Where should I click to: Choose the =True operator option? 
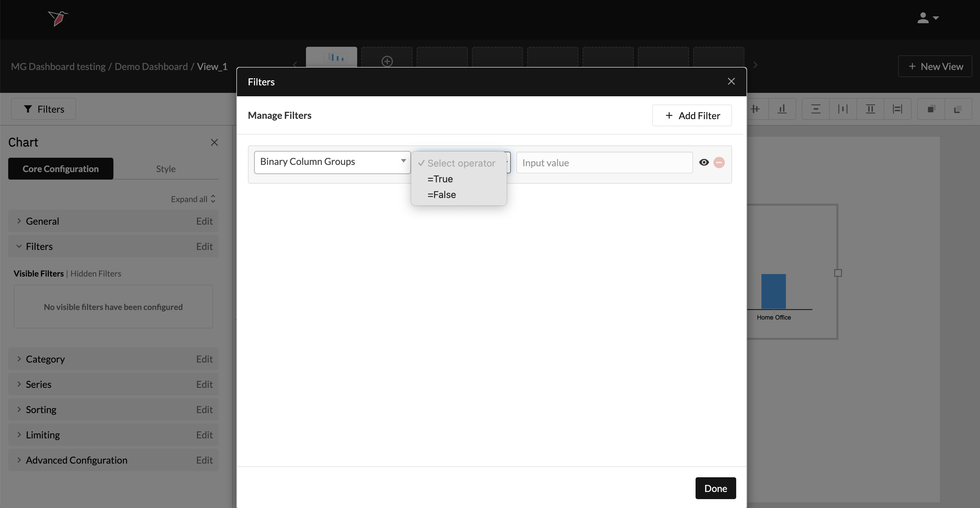pos(440,179)
